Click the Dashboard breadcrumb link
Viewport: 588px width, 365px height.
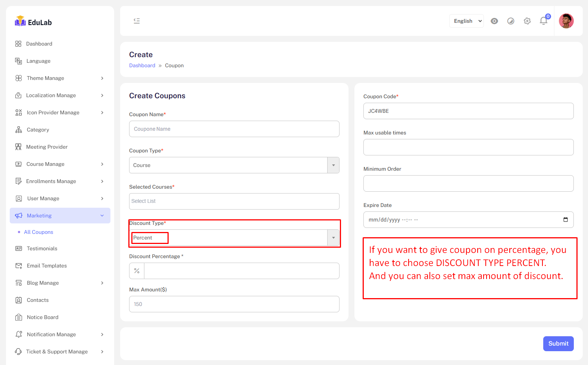click(x=142, y=65)
